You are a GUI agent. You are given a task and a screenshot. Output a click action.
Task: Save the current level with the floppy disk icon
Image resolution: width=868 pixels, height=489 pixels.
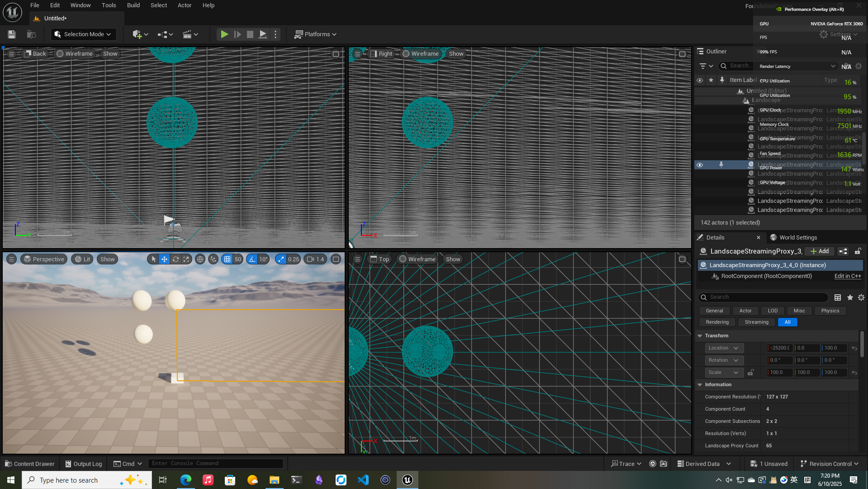click(12, 34)
